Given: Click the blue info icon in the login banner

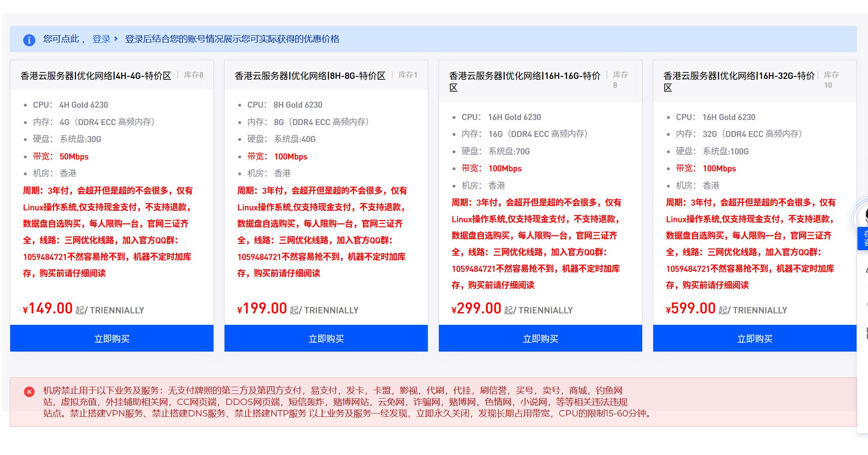Looking at the screenshot, I should tap(29, 40).
